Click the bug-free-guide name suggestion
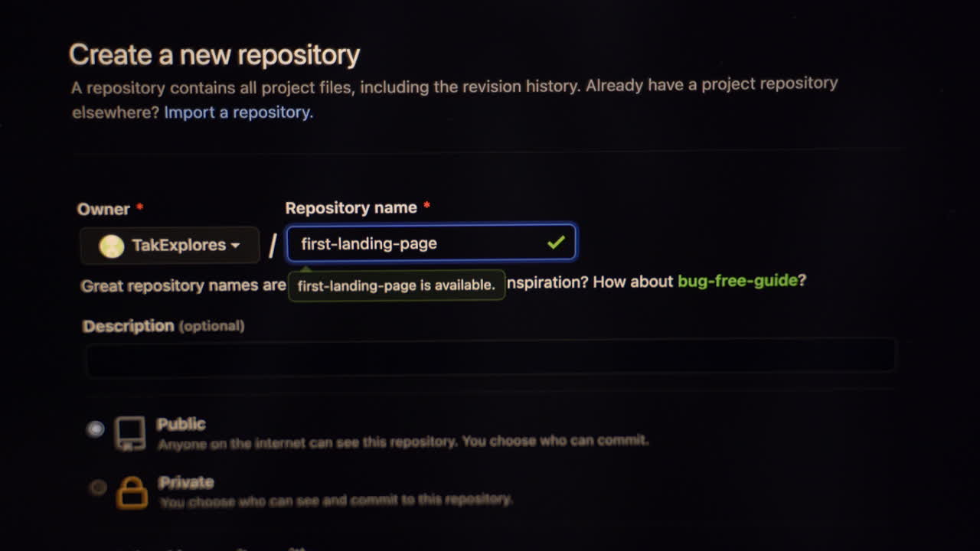 (x=736, y=281)
